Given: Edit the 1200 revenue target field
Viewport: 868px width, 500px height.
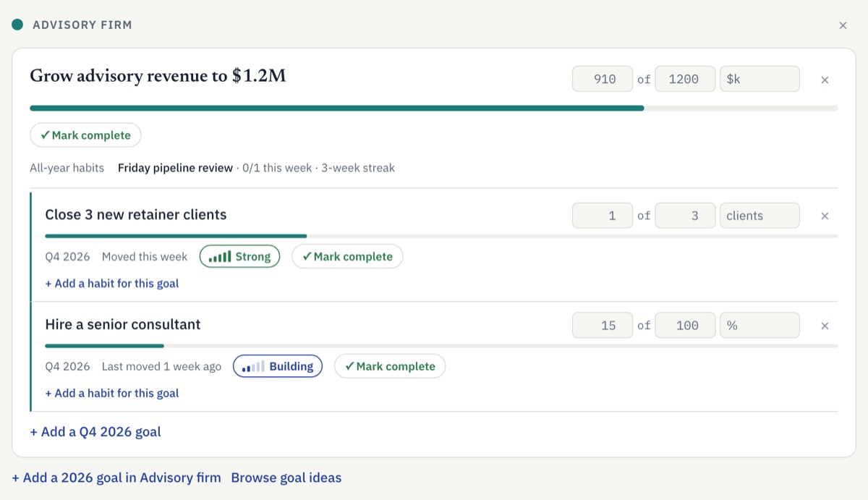Looking at the screenshot, I should tap(685, 79).
